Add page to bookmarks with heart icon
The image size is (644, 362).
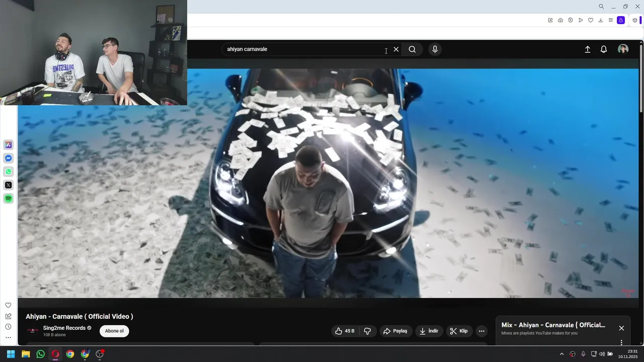click(591, 20)
